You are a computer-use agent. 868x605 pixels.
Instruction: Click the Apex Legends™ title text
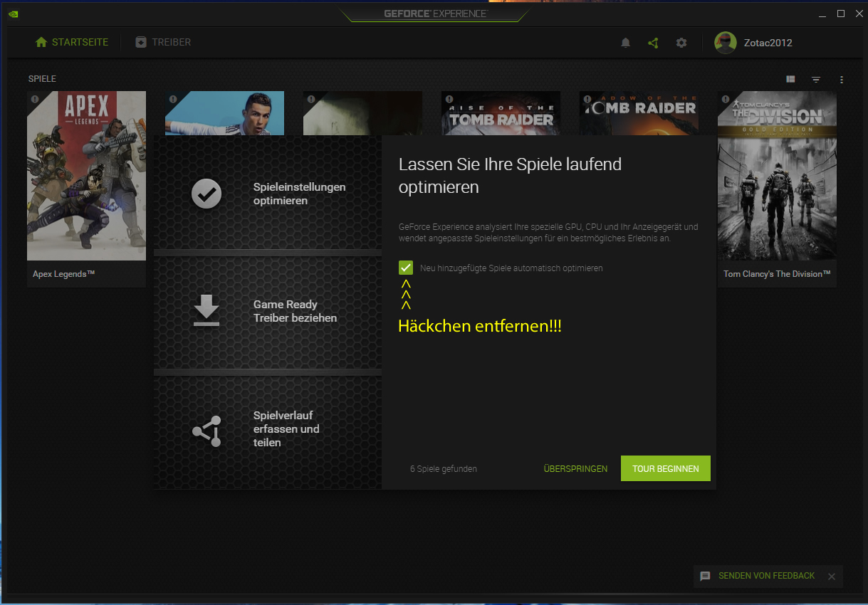tap(64, 274)
